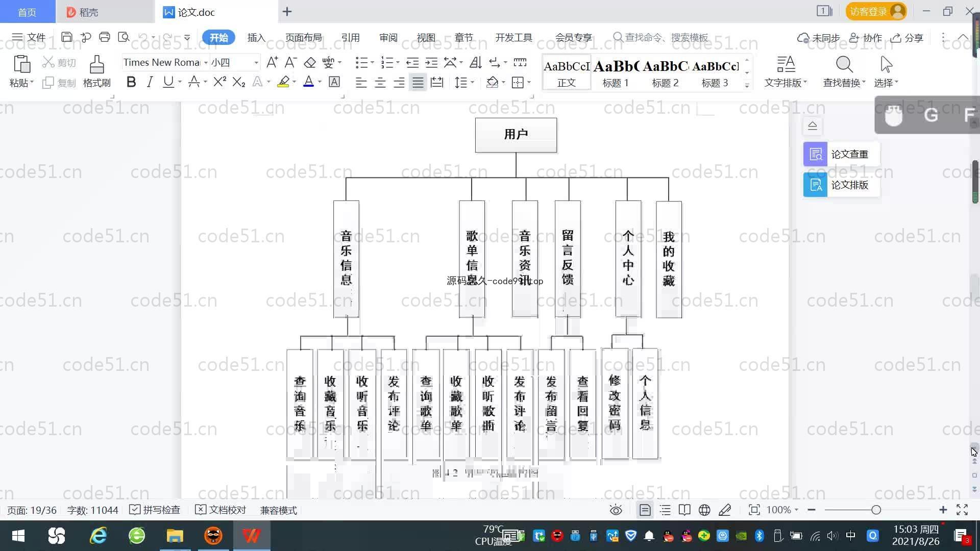Image resolution: width=980 pixels, height=551 pixels.
Task: Open line spacing dropdown
Action: click(x=473, y=82)
